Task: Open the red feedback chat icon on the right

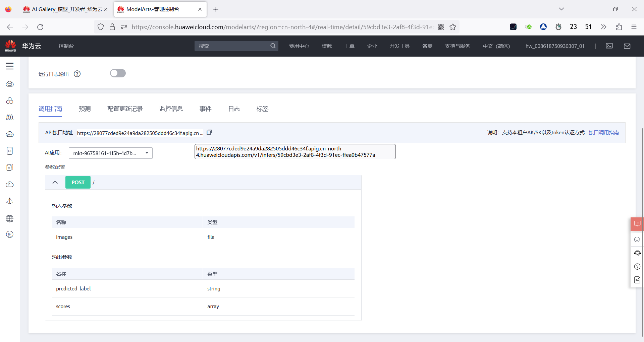Action: (x=637, y=224)
